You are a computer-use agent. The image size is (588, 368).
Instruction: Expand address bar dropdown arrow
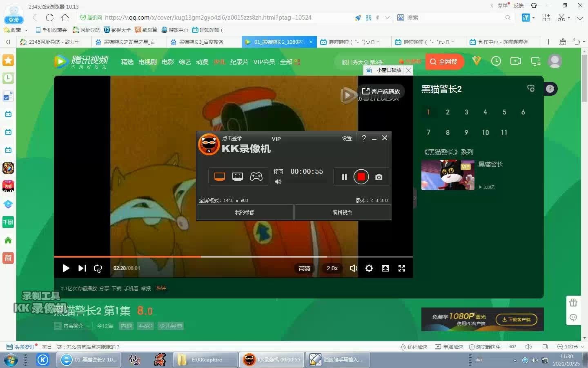pos(387,18)
